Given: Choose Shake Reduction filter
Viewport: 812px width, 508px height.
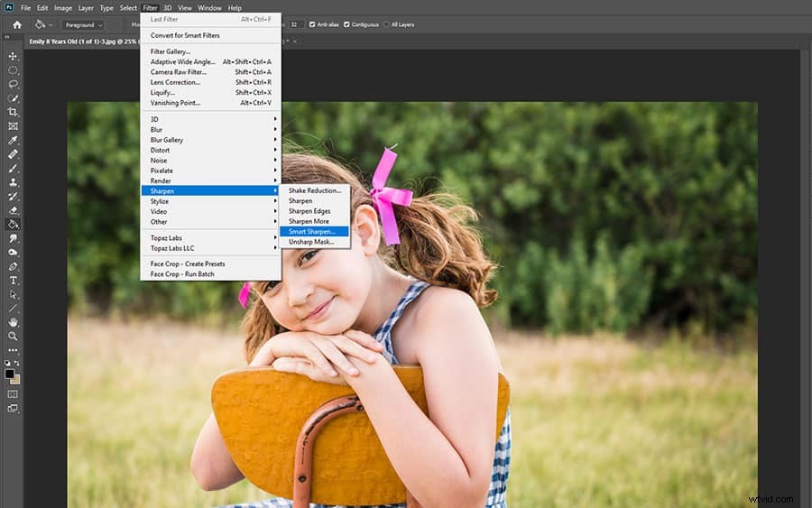Looking at the screenshot, I should tap(314, 190).
